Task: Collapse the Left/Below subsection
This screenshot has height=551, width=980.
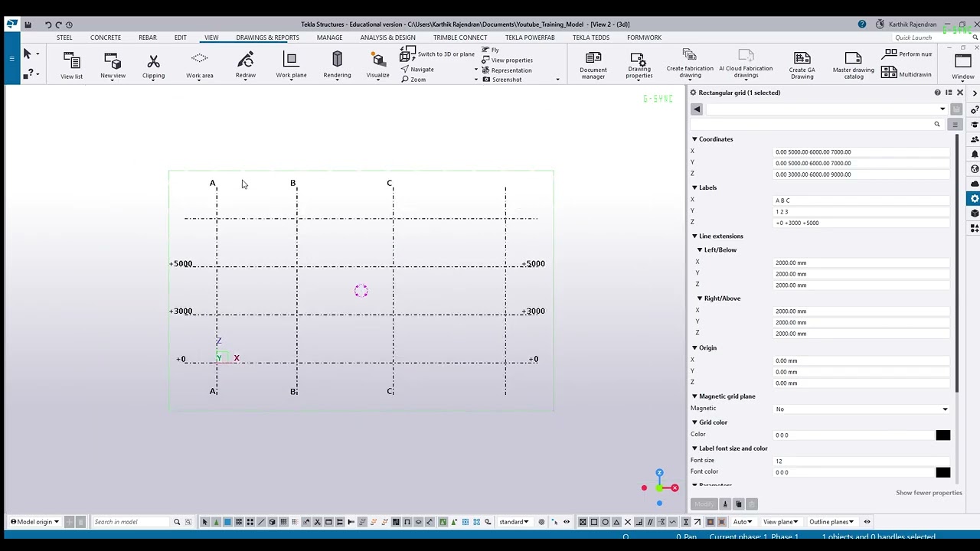Action: point(699,250)
